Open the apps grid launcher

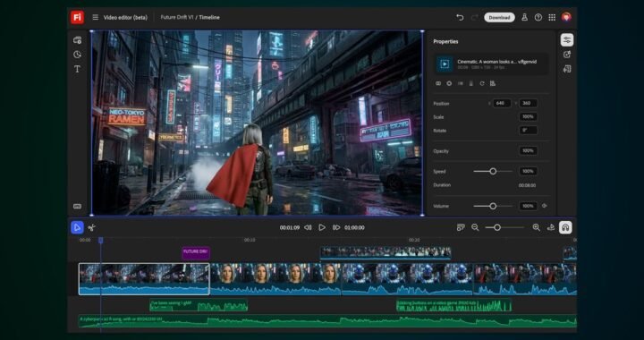pyautogui.click(x=552, y=17)
